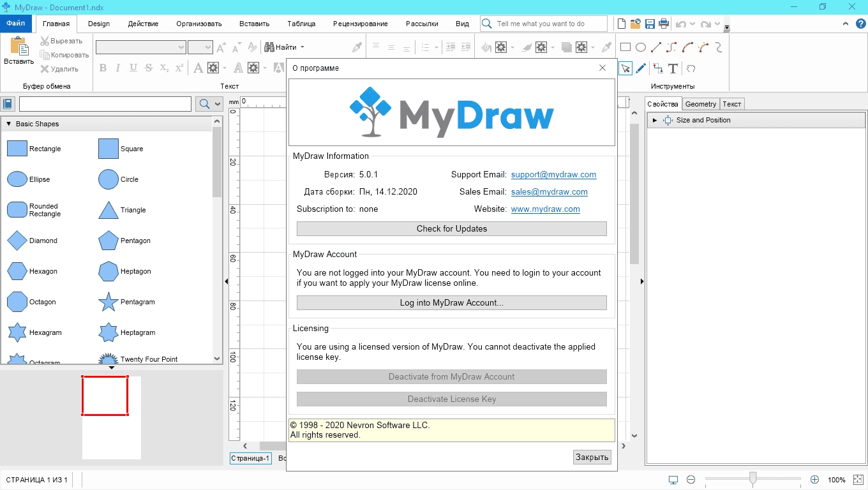
Task: Toggle Italic text formatting
Action: [118, 68]
